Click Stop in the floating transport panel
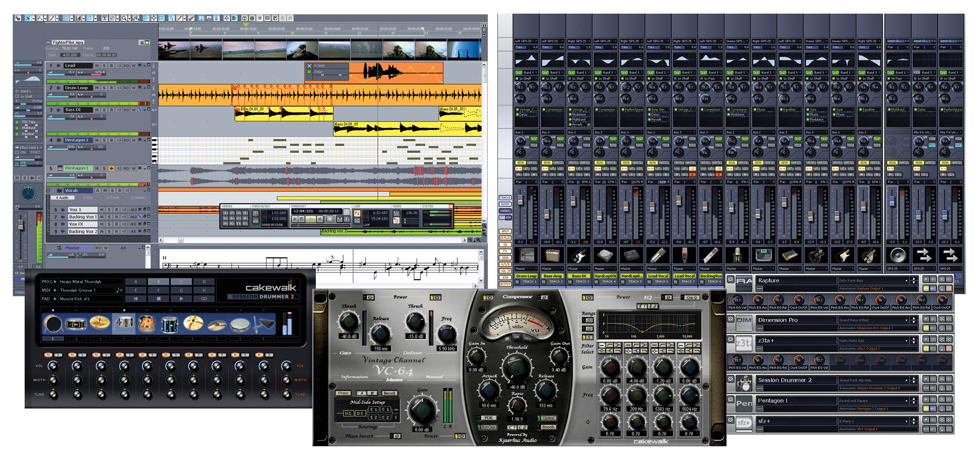The width and height of the screenshot is (980, 460). click(x=302, y=219)
